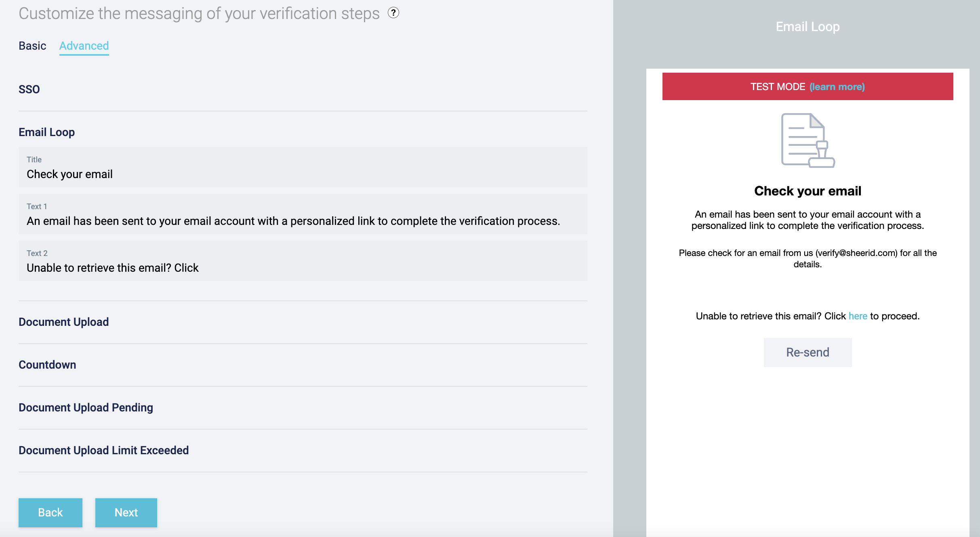Switch to the Basic tab
Screen dimensions: 980x537
(32, 46)
